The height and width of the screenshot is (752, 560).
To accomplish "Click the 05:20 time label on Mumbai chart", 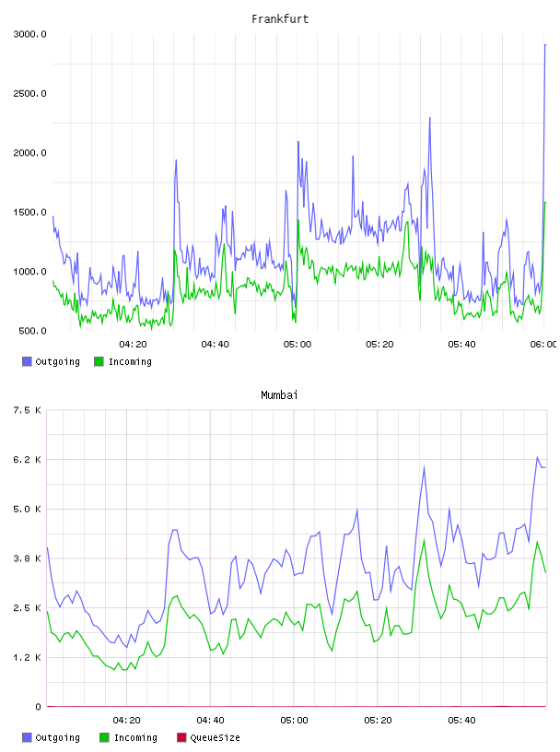I will pos(378,721).
